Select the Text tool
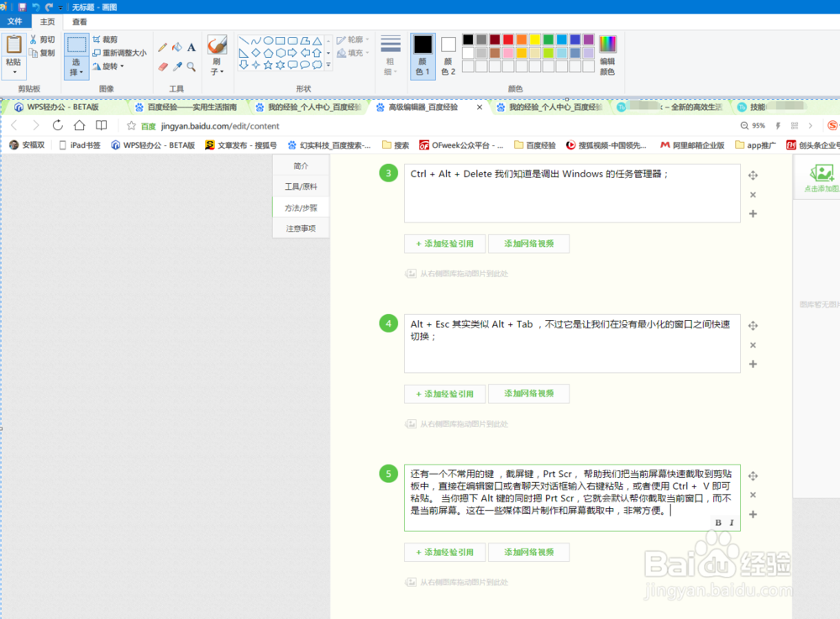Image resolution: width=840 pixels, height=619 pixels. click(x=191, y=48)
